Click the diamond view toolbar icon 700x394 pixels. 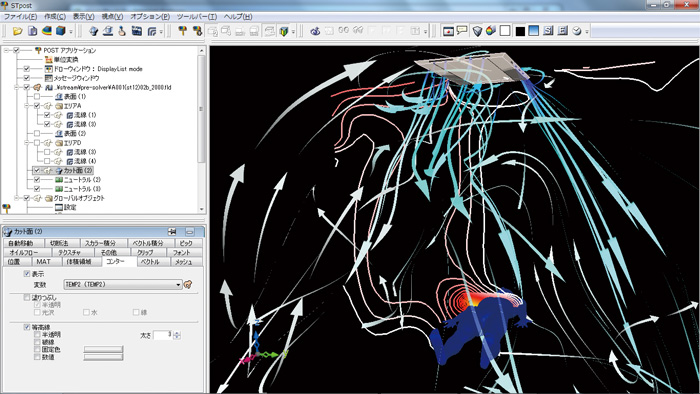[93, 31]
